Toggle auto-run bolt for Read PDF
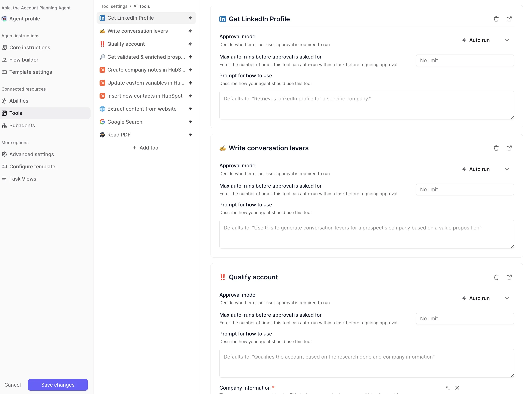 [x=190, y=135]
